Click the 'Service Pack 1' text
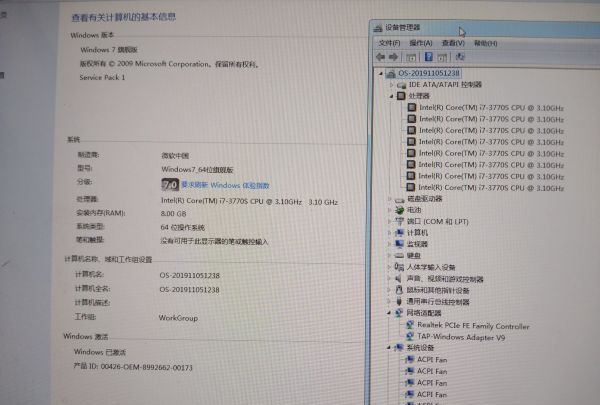The image size is (600, 405). 102,77
